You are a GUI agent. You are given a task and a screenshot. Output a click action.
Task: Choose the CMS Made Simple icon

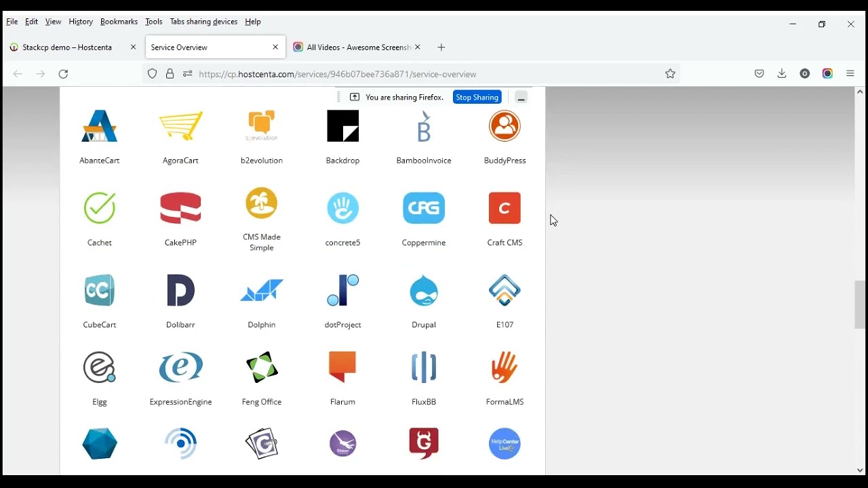point(262,203)
